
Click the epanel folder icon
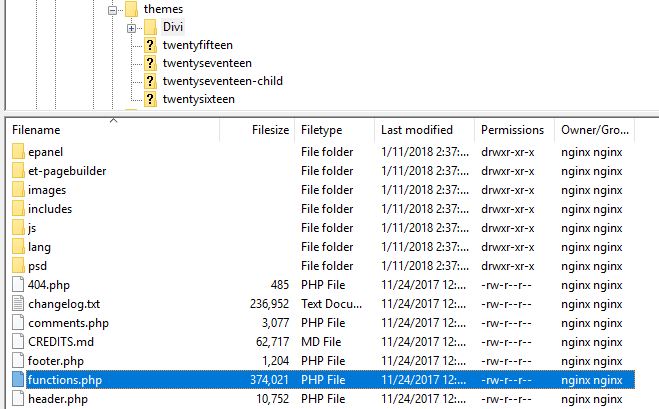click(x=19, y=152)
